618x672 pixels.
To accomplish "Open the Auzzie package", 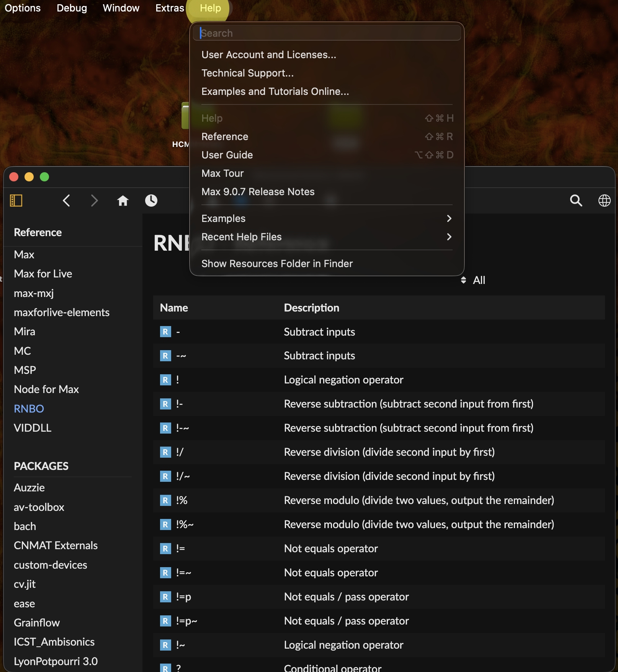I will coord(29,488).
